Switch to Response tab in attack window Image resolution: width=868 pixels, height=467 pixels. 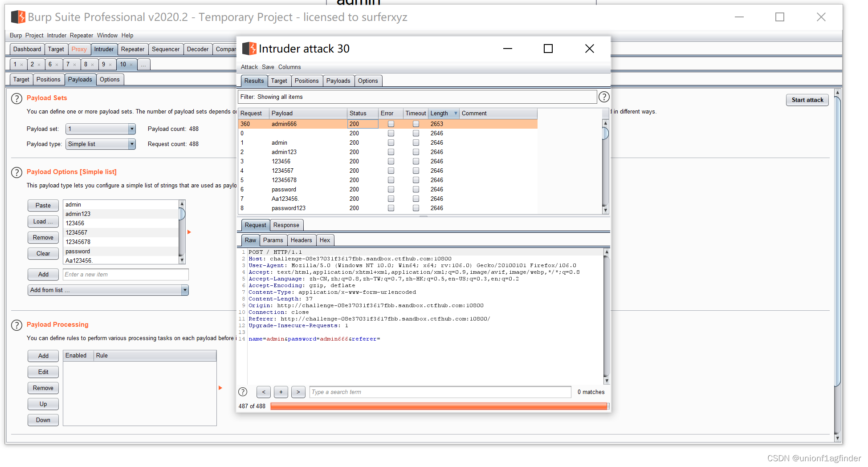pos(286,225)
